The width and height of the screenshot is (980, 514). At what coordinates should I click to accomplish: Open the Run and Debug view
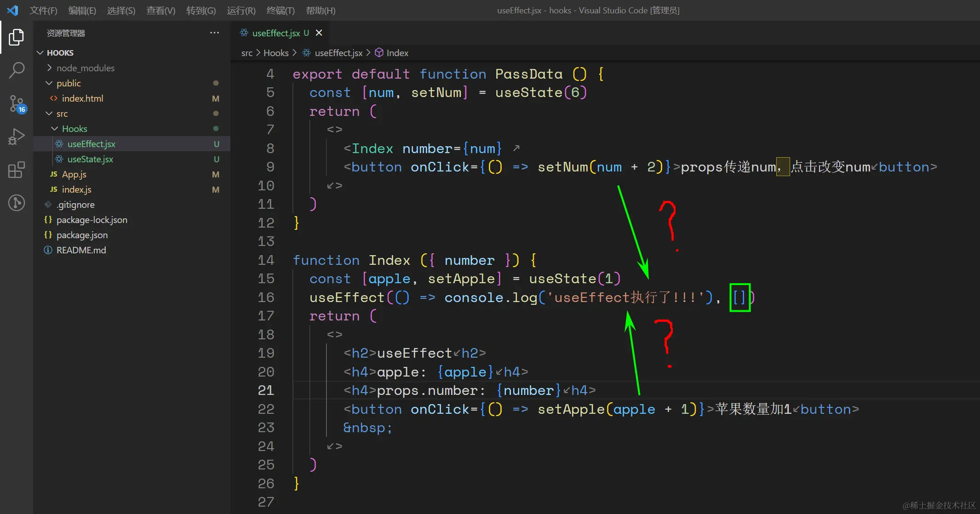[x=16, y=137]
